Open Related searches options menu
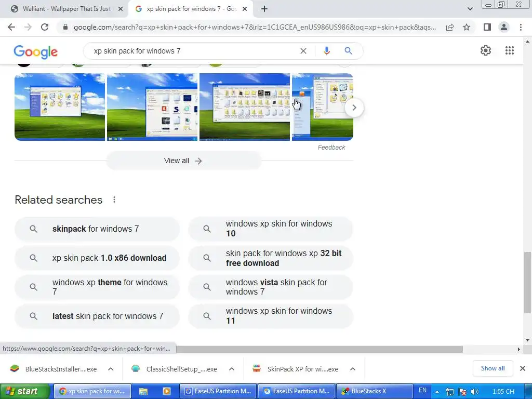 114,199
